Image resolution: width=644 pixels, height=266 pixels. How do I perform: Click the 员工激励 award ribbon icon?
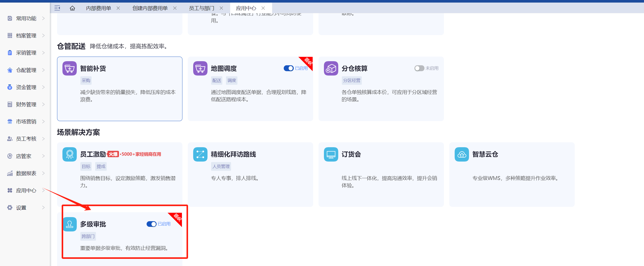70,154
